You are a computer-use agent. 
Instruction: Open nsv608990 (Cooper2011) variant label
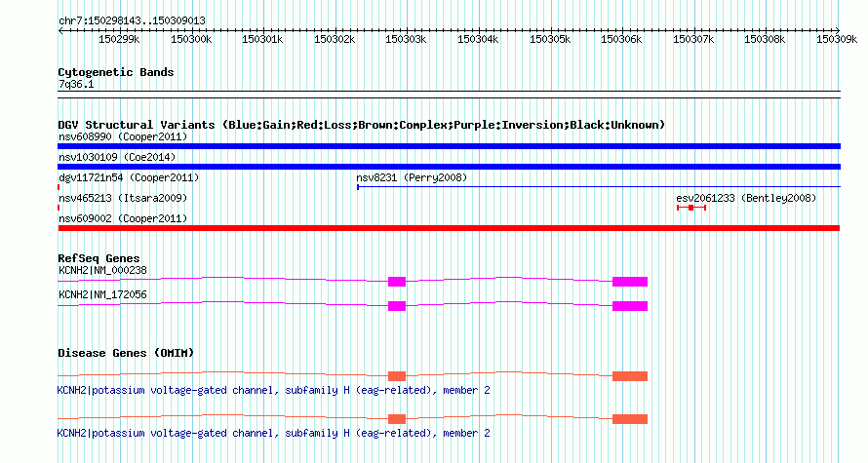pyautogui.click(x=123, y=136)
